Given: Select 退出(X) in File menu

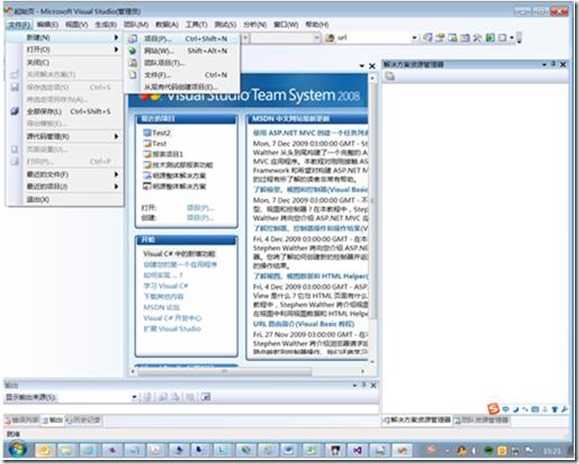Looking at the screenshot, I should (x=66, y=199).
